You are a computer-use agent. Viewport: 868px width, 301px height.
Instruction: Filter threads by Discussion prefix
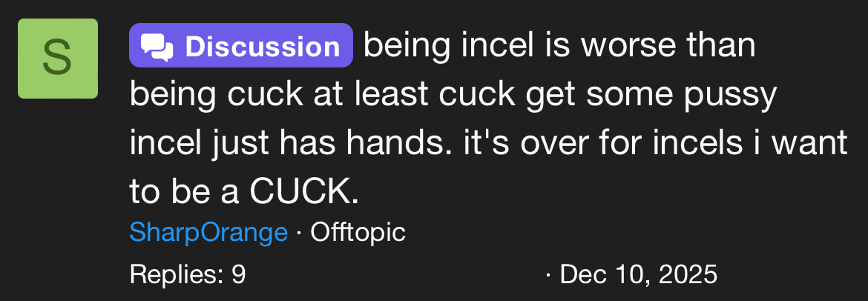[x=240, y=47]
